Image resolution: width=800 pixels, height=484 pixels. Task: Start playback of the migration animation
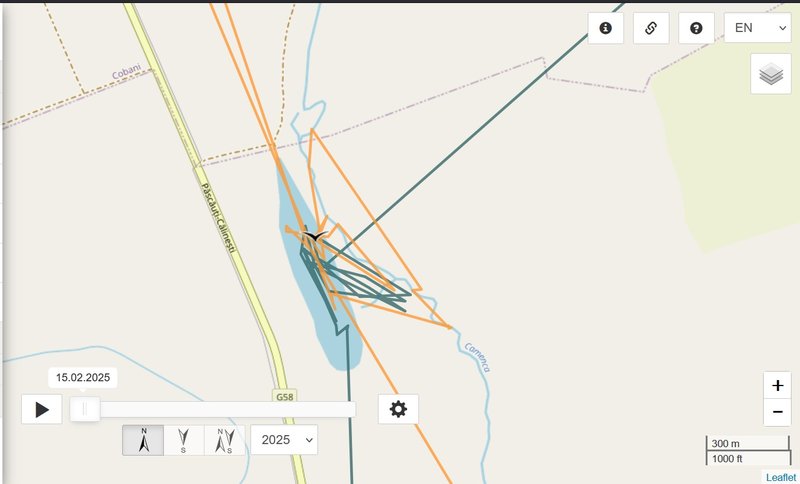tap(41, 409)
